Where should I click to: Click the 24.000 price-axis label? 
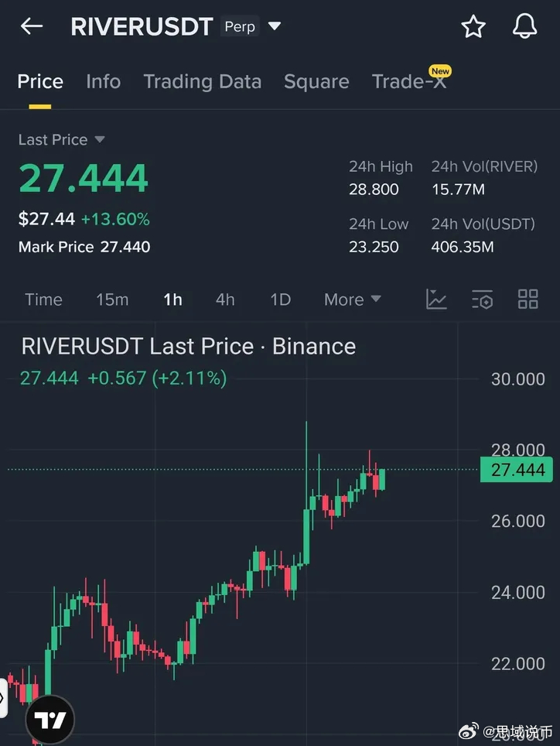[517, 592]
